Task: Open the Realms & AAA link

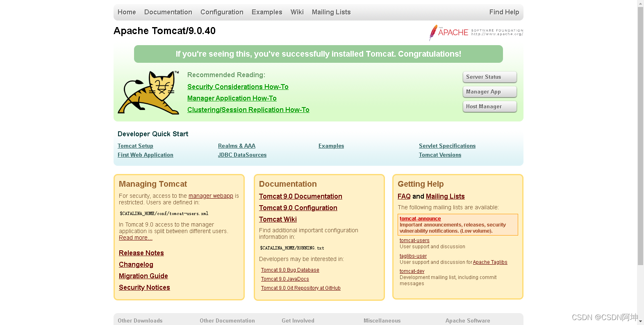Action: click(x=237, y=146)
